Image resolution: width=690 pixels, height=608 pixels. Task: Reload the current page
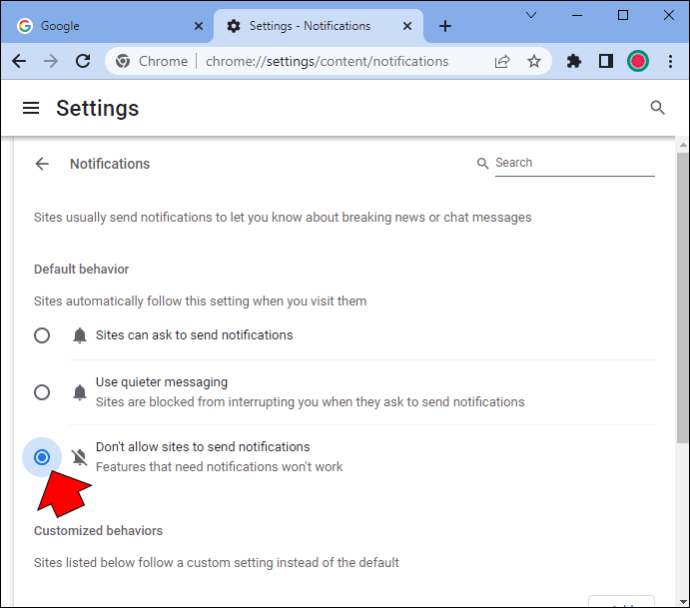(x=83, y=61)
